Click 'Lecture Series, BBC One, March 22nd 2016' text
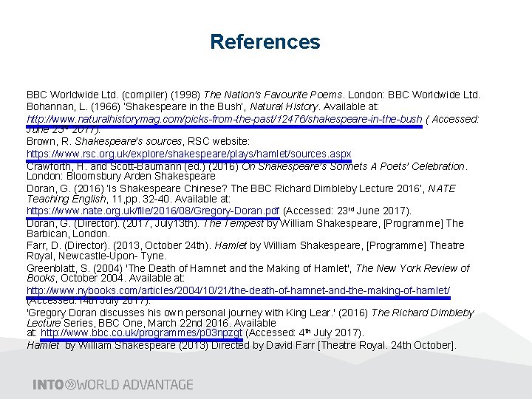The height and width of the screenshot is (399, 532). (x=129, y=323)
